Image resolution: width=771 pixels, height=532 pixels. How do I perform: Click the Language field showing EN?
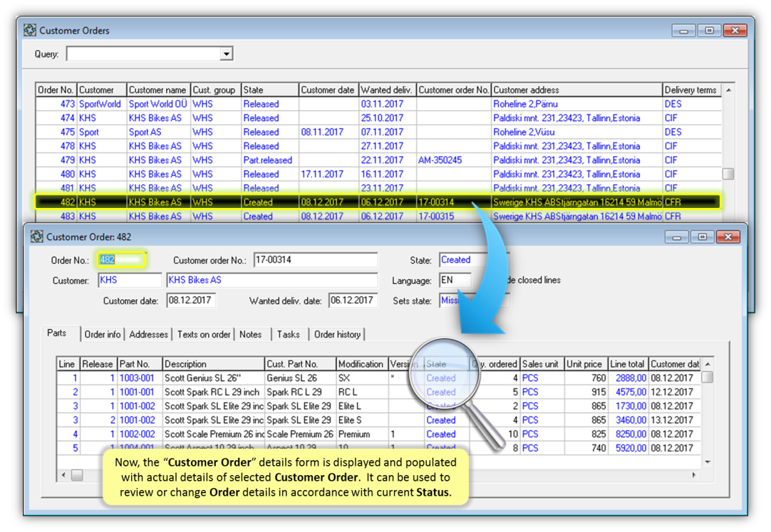click(x=455, y=280)
